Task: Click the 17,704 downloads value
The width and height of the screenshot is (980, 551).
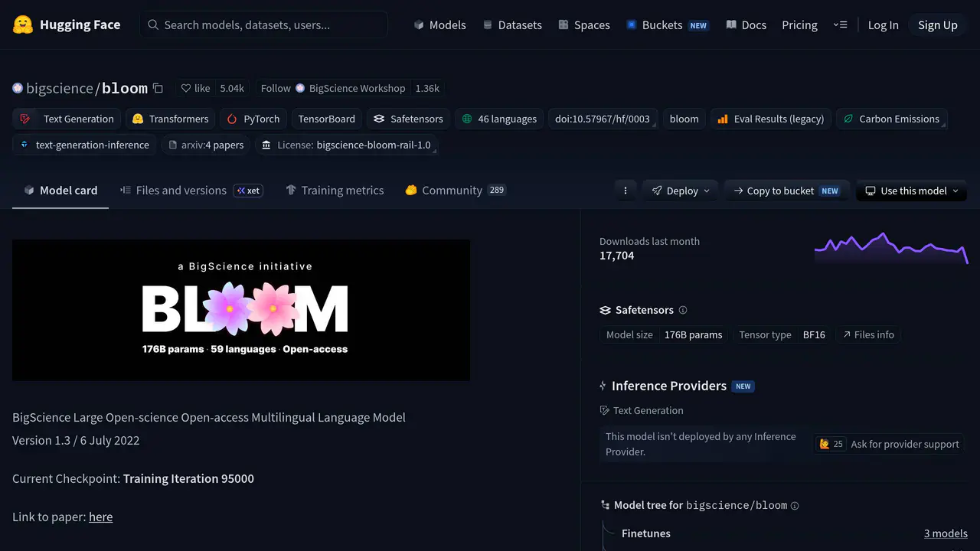Action: (x=617, y=256)
